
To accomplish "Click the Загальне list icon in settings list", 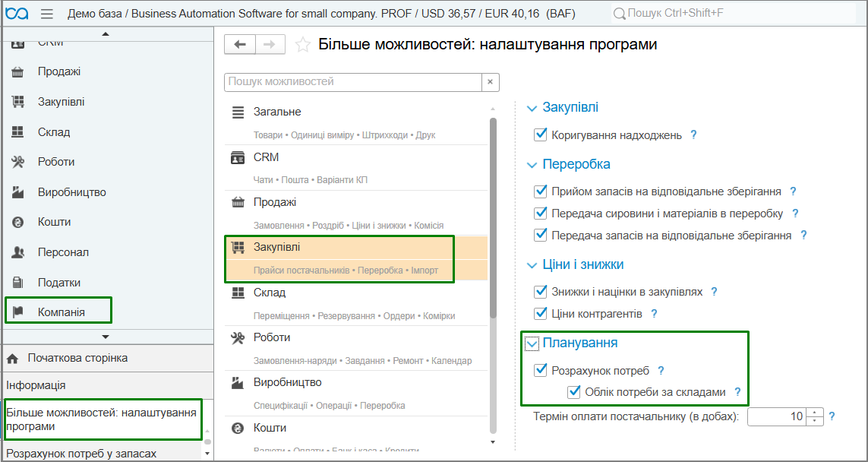I will [238, 112].
